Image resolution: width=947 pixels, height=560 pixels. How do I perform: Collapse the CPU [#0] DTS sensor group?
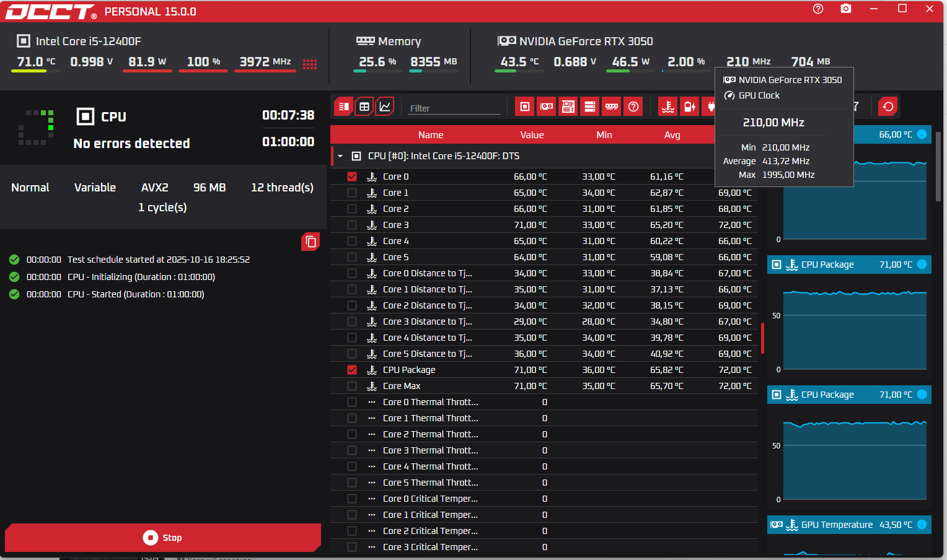[340, 156]
